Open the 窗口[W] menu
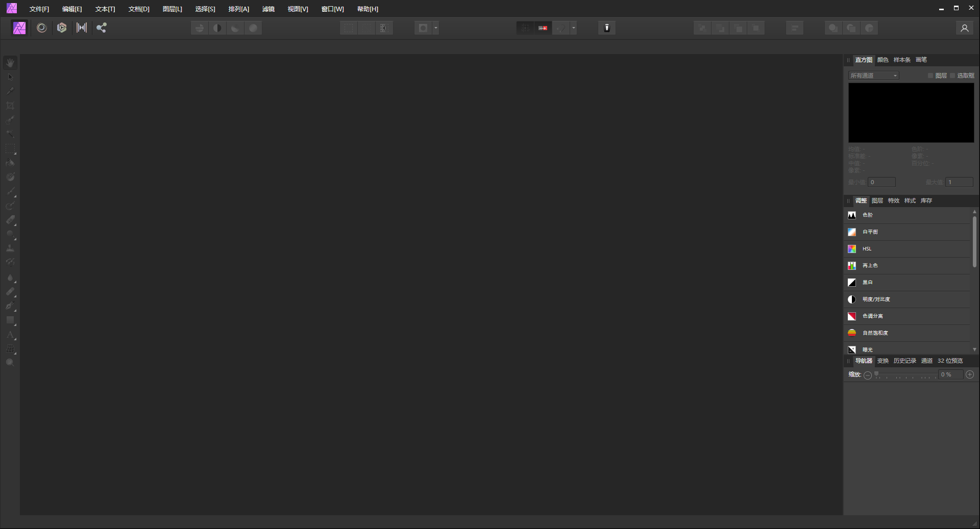Image resolution: width=980 pixels, height=529 pixels. 333,9
